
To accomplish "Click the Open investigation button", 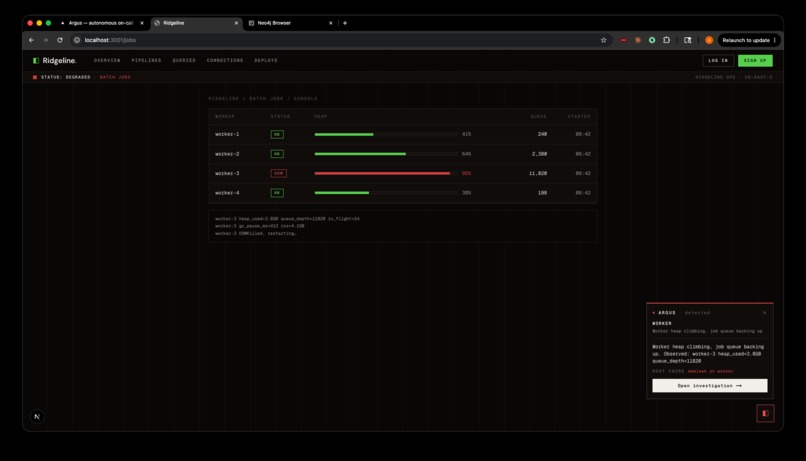I will [710, 385].
